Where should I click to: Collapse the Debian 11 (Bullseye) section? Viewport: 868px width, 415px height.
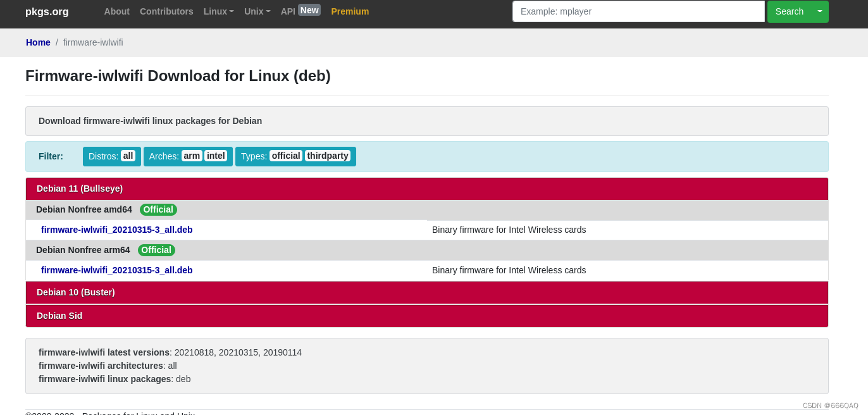[x=80, y=189]
